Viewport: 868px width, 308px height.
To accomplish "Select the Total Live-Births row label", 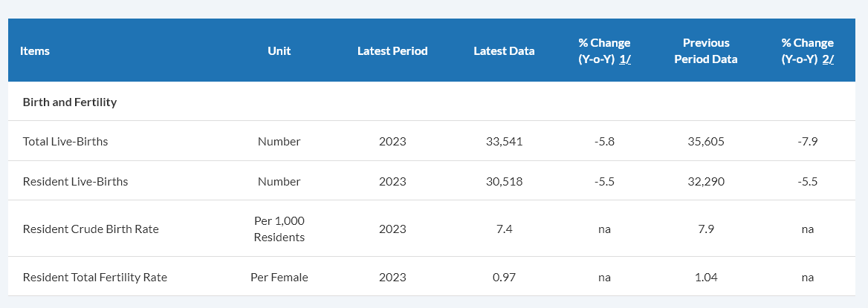I will (x=65, y=141).
